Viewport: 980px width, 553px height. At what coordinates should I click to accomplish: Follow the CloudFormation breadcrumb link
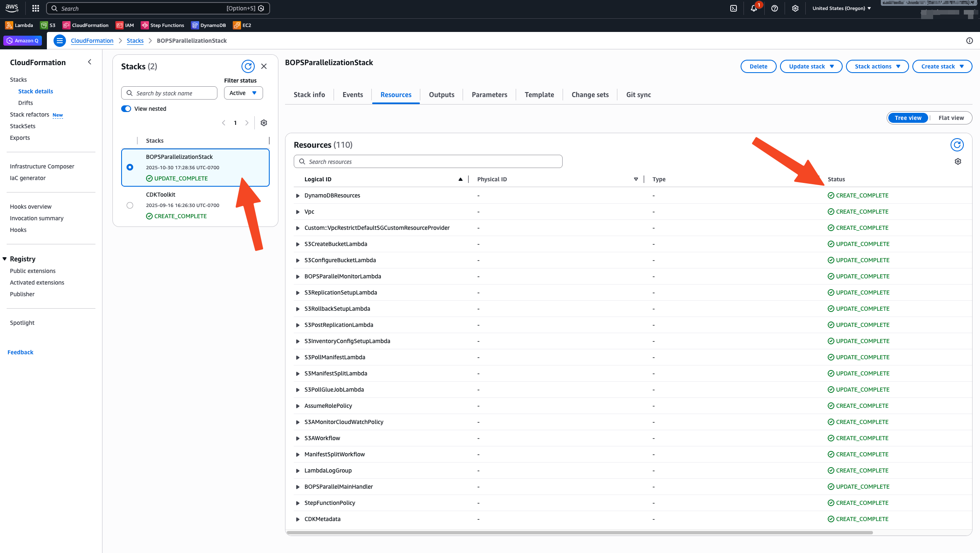click(92, 41)
